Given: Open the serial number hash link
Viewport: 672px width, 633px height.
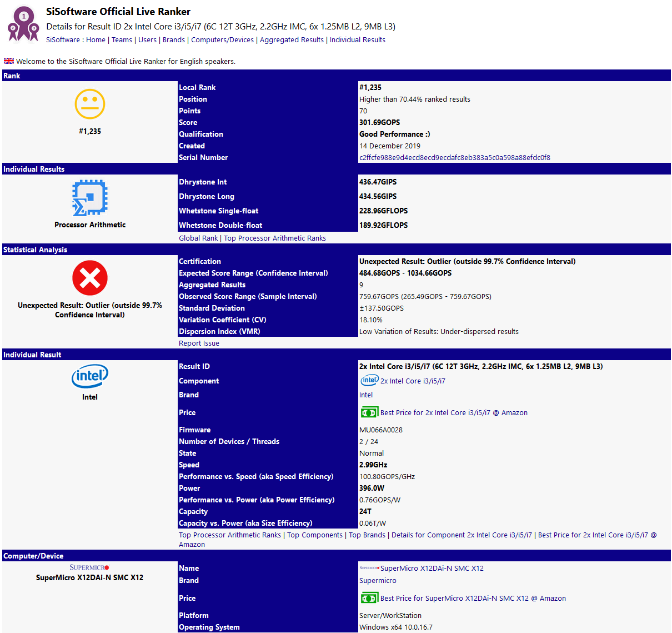Looking at the screenshot, I should 455,158.
